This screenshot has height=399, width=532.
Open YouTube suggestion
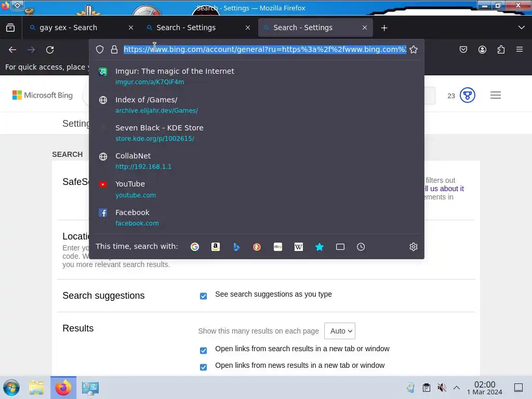pyautogui.click(x=257, y=189)
